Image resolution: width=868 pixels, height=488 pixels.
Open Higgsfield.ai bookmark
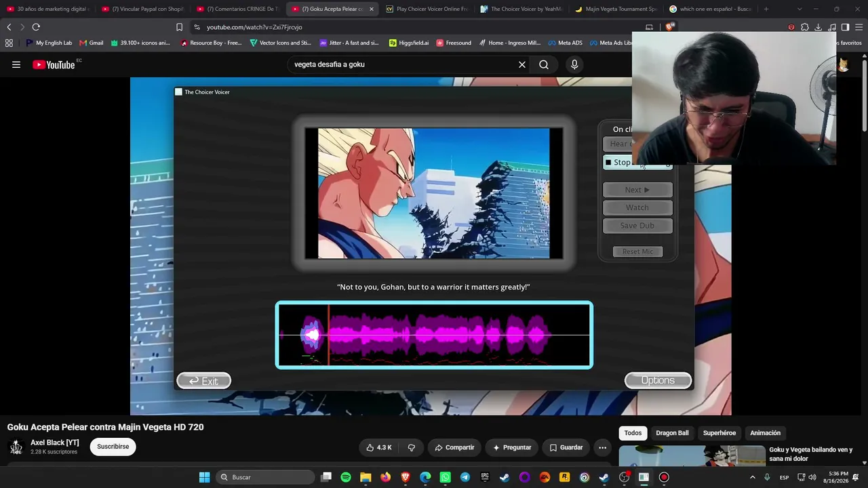pos(409,43)
